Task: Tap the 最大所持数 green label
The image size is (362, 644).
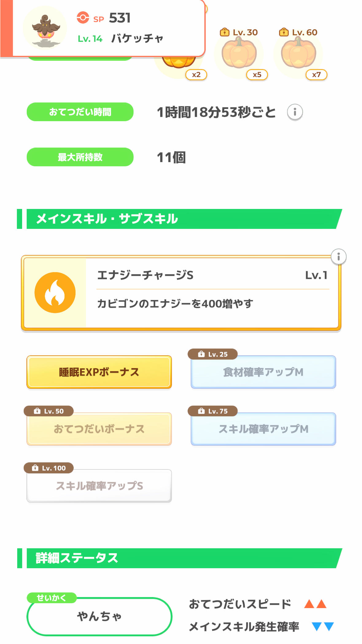Action: tap(80, 157)
